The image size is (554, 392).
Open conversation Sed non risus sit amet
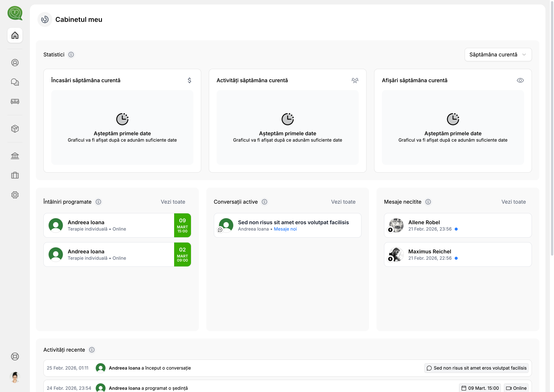pyautogui.click(x=287, y=225)
